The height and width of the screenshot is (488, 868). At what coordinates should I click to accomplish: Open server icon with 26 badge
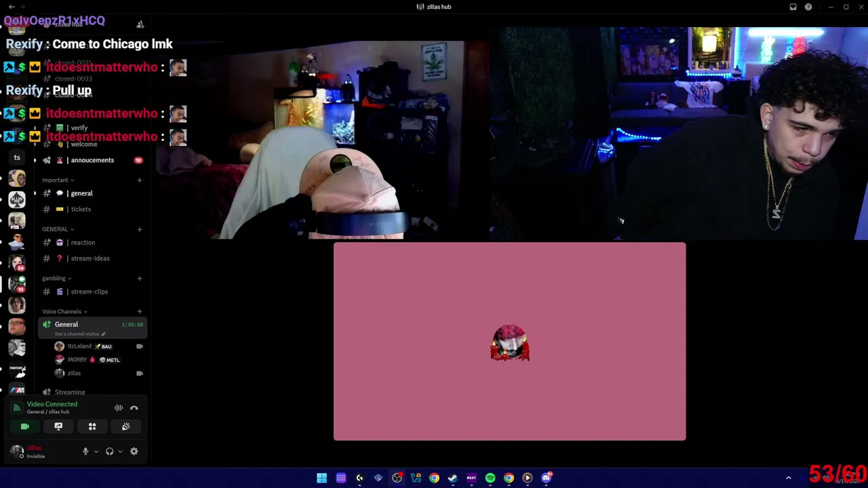17,263
